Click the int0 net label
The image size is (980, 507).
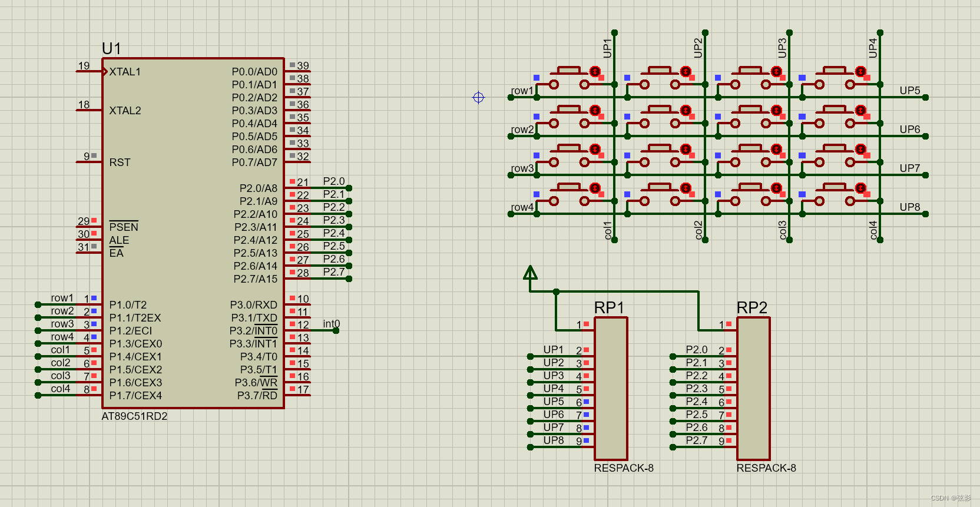pos(331,324)
